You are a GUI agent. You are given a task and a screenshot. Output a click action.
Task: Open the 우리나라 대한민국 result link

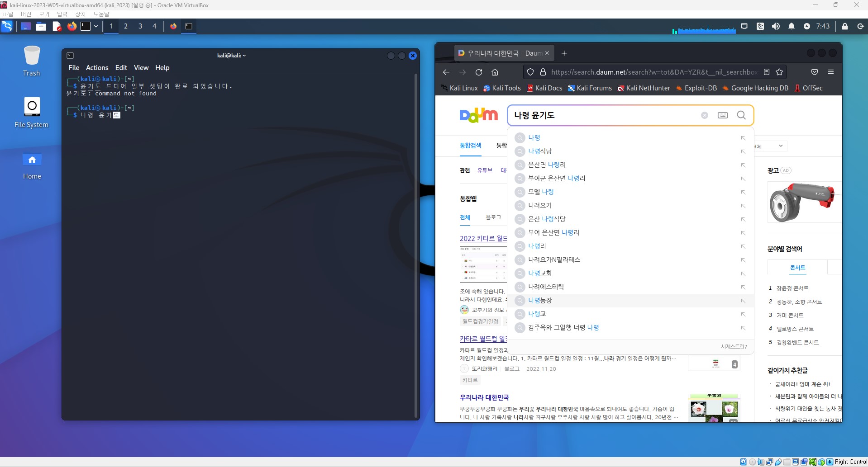(484, 397)
